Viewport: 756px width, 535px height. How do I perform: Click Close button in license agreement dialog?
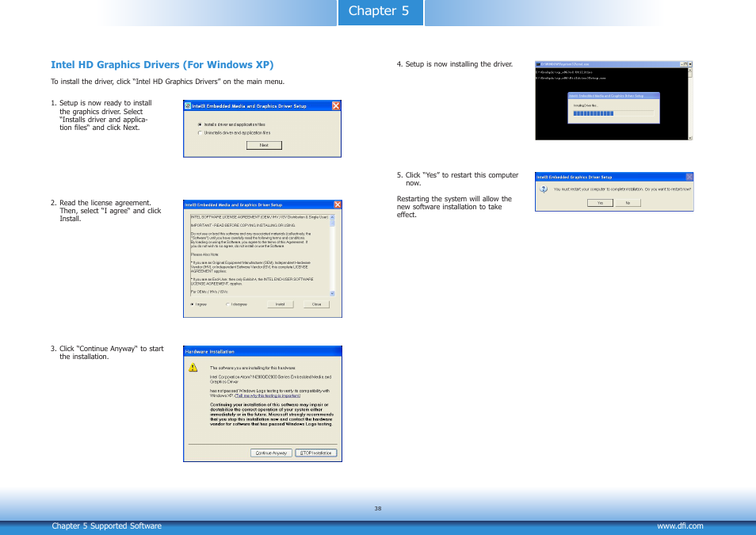[316, 304]
